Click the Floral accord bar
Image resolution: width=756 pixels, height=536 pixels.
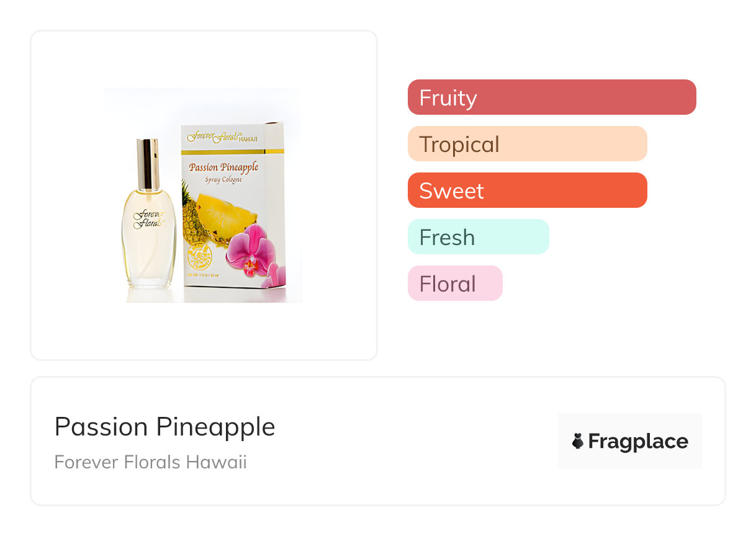[x=454, y=284]
